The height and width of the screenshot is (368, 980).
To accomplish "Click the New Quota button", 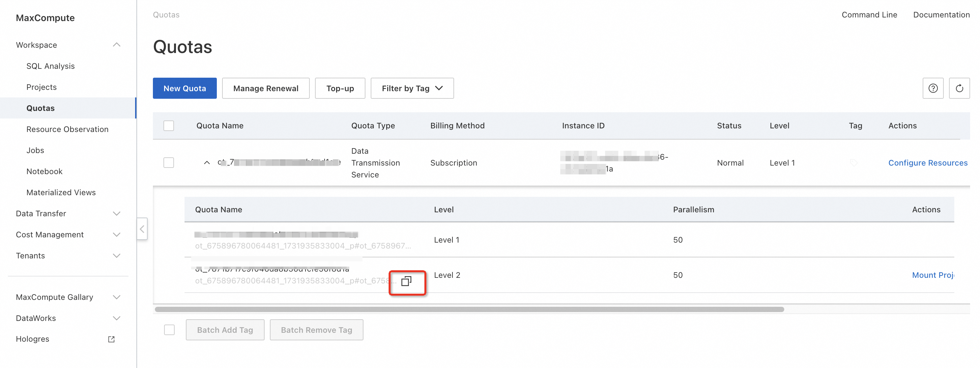I will click(185, 88).
